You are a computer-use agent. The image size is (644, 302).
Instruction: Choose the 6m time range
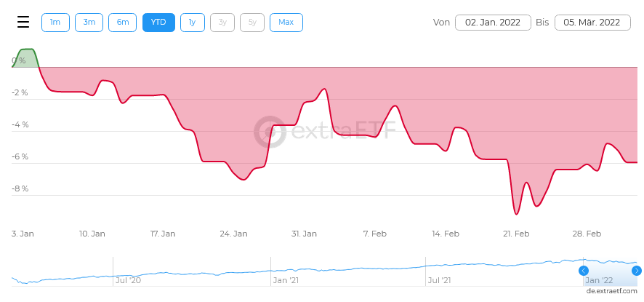click(x=123, y=22)
